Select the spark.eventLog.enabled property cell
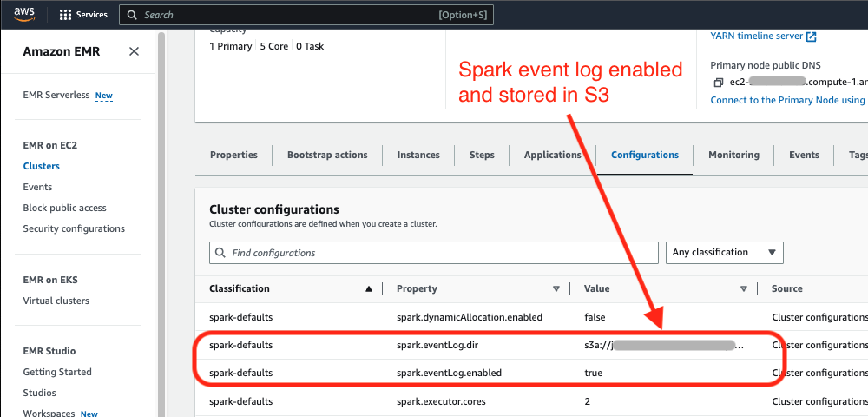The height and width of the screenshot is (417, 868). [x=449, y=374]
